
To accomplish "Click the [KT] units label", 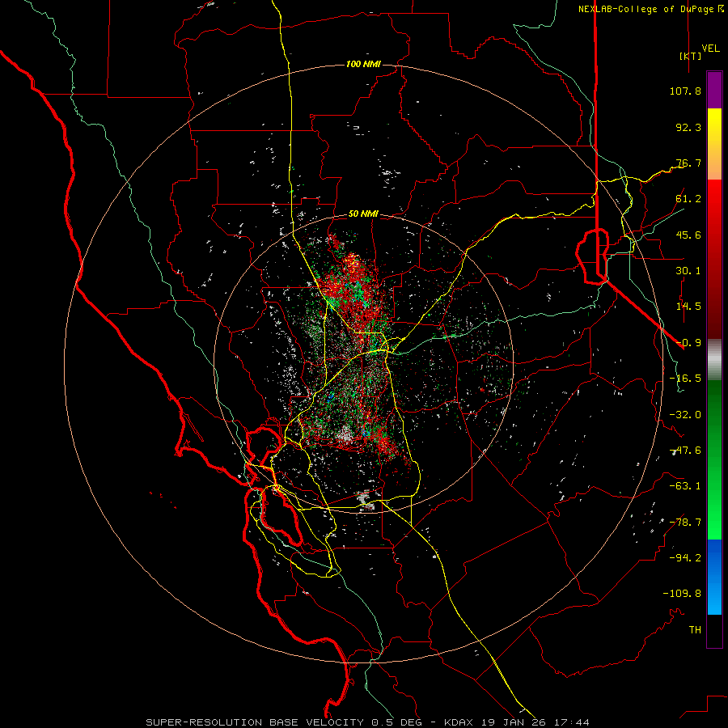I will [x=691, y=56].
